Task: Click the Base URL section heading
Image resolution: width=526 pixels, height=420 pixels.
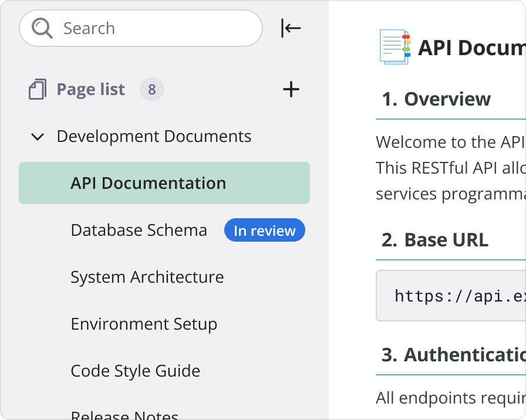Action: (434, 240)
